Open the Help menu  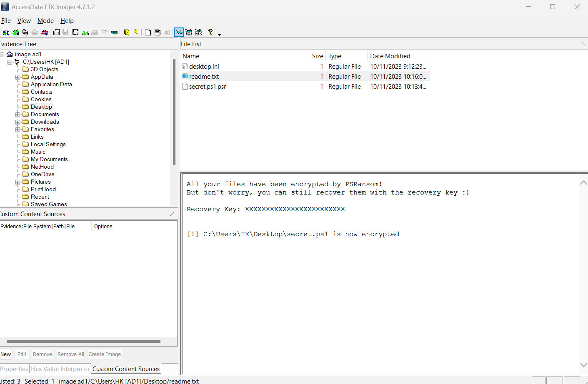67,21
